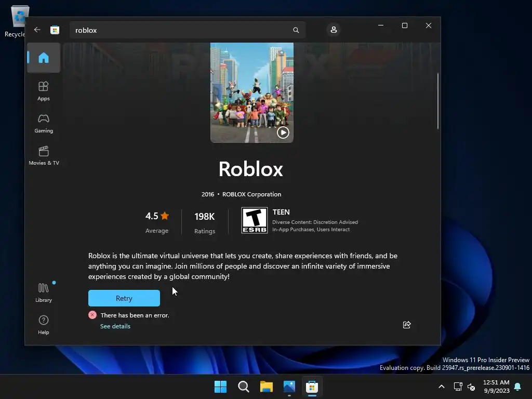The image size is (532, 399).
Task: Show hidden system tray icons
Action: [x=442, y=387]
